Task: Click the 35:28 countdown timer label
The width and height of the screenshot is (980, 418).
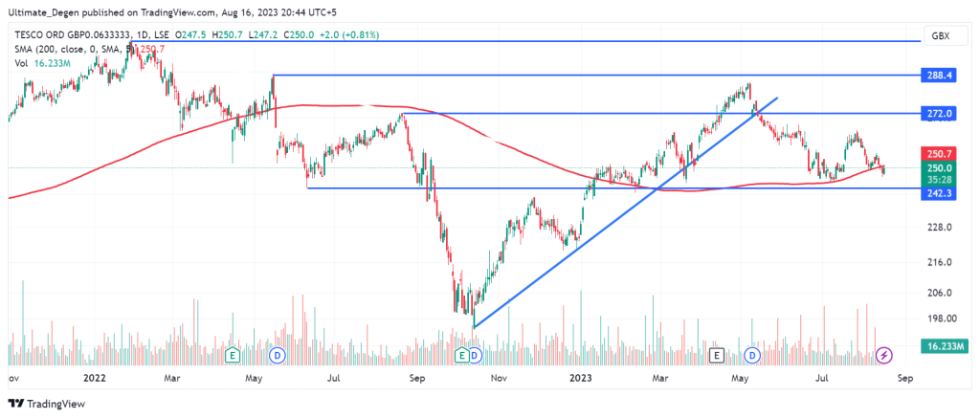Action: [939, 181]
